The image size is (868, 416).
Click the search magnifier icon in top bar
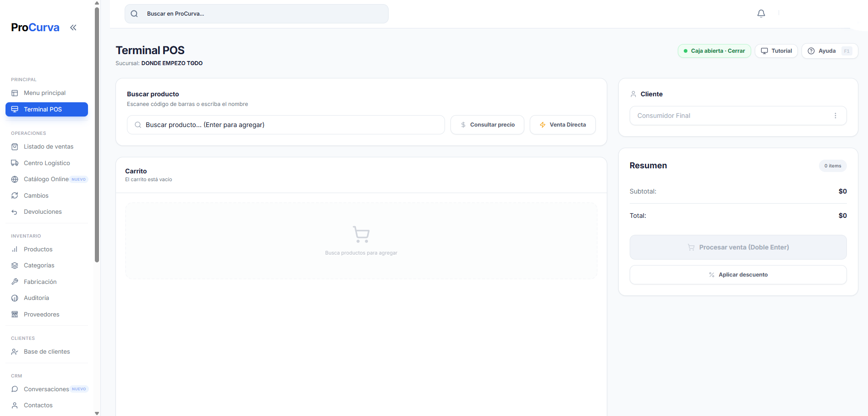(134, 14)
